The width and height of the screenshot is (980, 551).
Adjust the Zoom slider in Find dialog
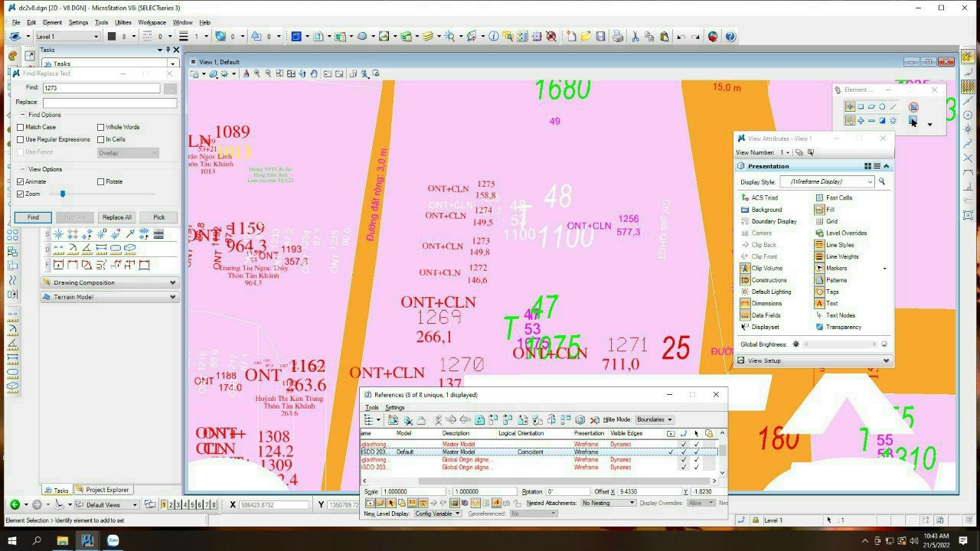point(63,194)
